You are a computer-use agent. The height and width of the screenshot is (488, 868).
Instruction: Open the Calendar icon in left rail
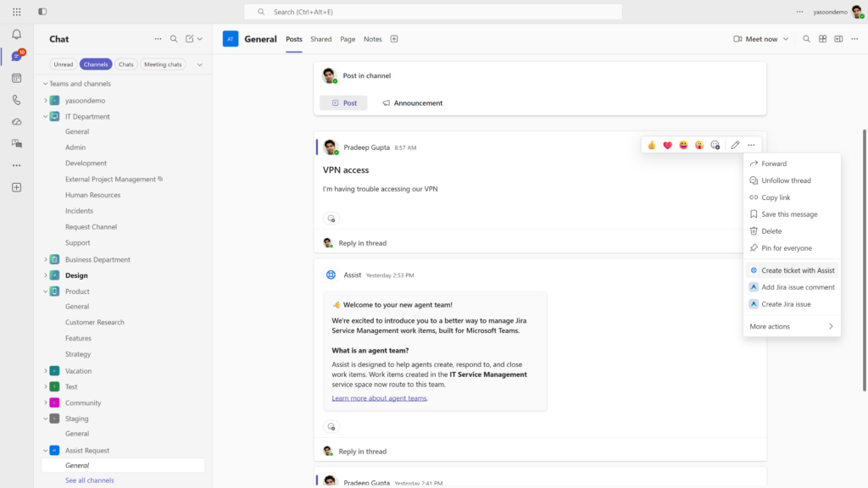coord(17,78)
